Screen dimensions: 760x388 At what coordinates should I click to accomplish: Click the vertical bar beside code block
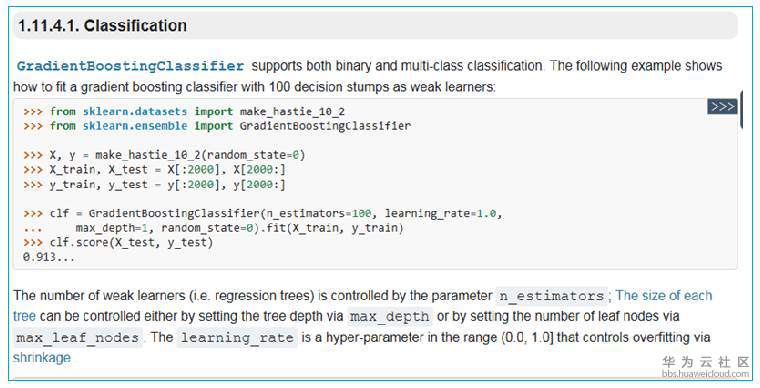tap(741, 109)
